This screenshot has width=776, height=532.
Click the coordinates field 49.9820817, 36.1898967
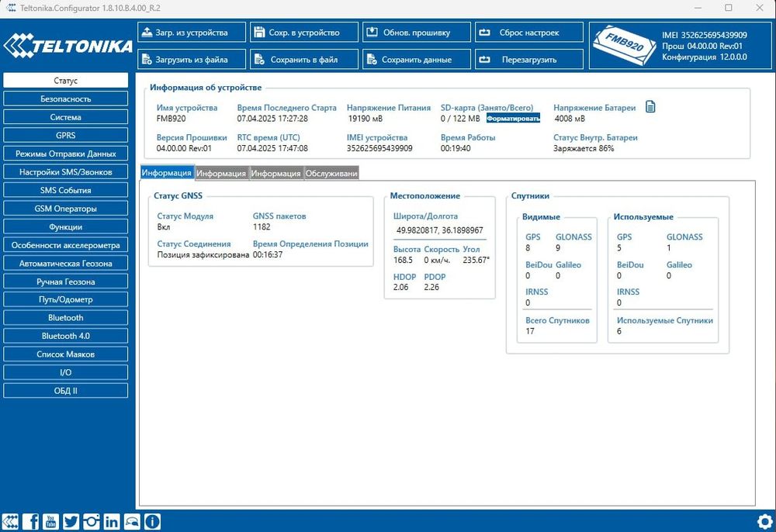click(x=439, y=230)
